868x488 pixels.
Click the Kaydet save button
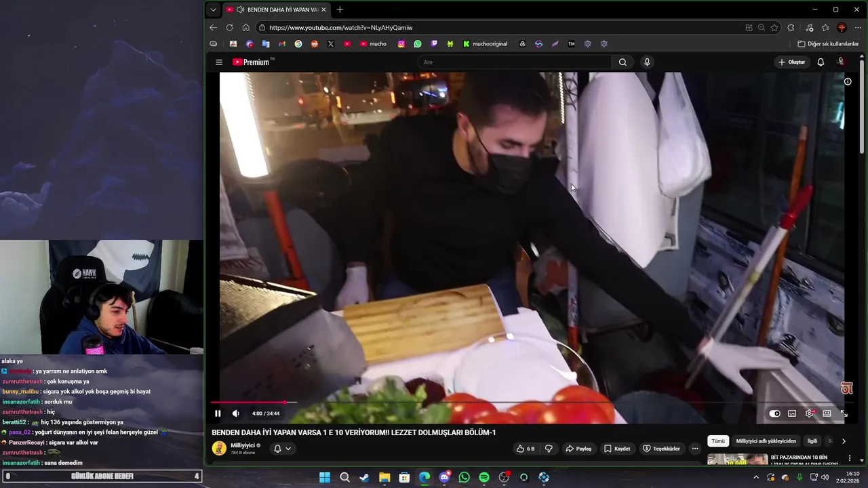pos(617,449)
